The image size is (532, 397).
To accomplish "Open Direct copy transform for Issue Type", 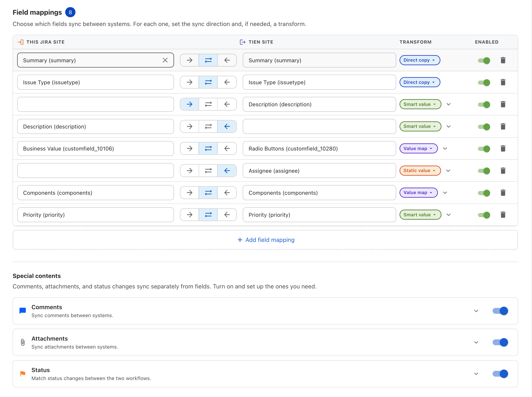I will pos(420,82).
